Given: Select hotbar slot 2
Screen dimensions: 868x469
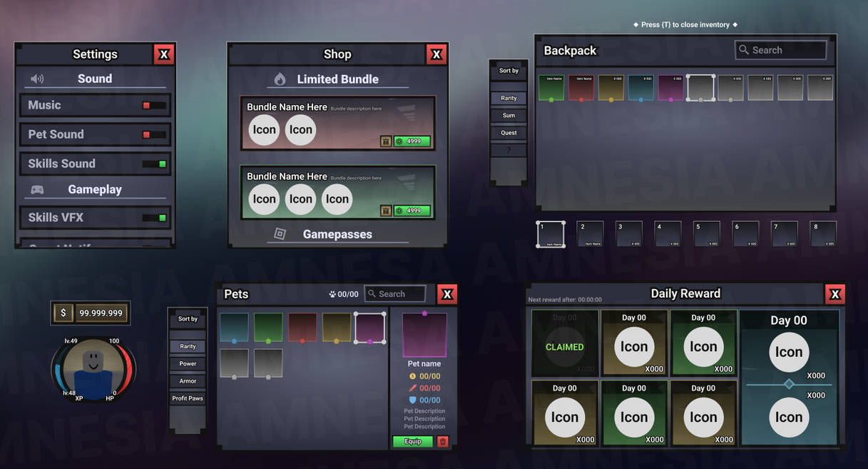Looking at the screenshot, I should (590, 234).
